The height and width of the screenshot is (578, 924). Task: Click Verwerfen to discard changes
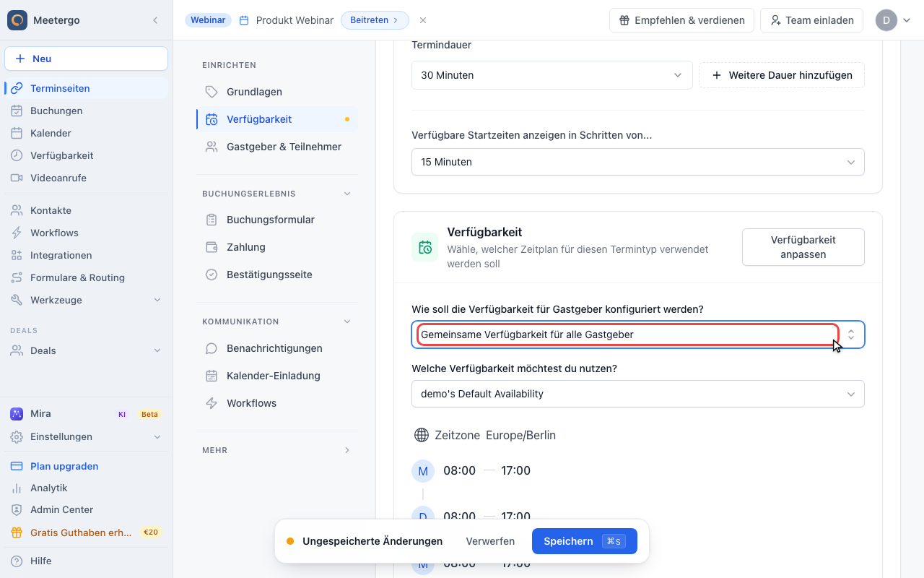point(490,541)
